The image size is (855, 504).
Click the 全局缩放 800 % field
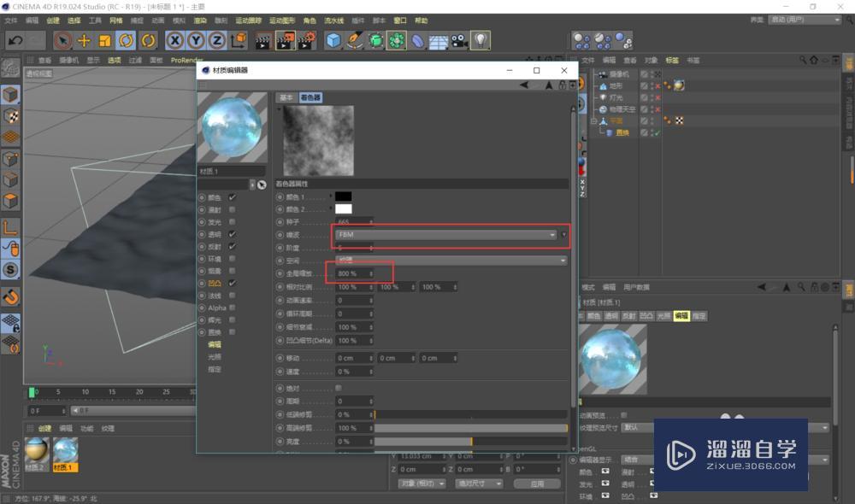355,273
